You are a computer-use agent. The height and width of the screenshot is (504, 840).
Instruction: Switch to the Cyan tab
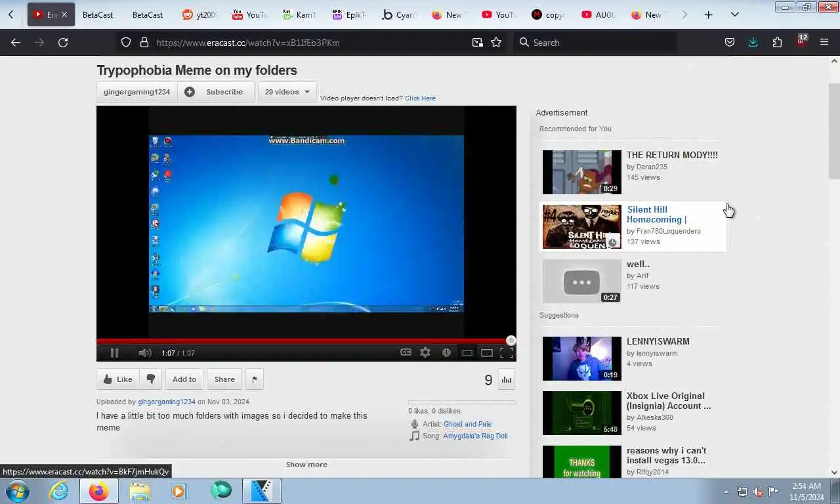point(398,14)
